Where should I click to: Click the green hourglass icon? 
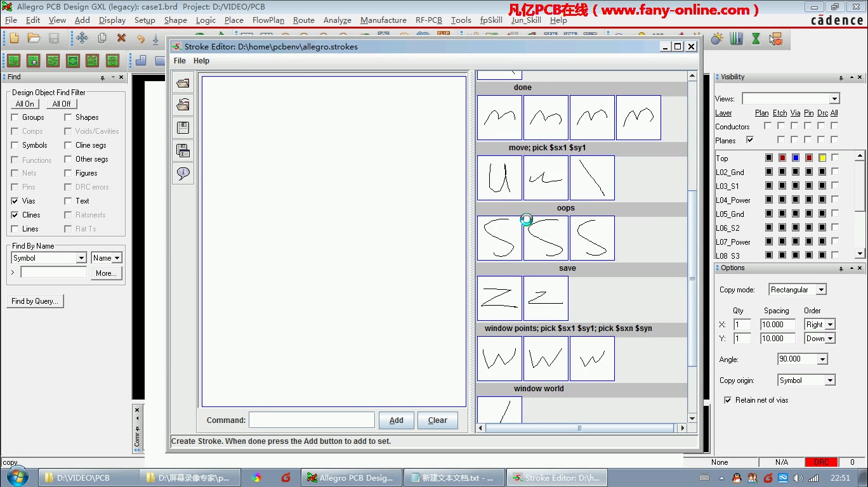tap(756, 39)
